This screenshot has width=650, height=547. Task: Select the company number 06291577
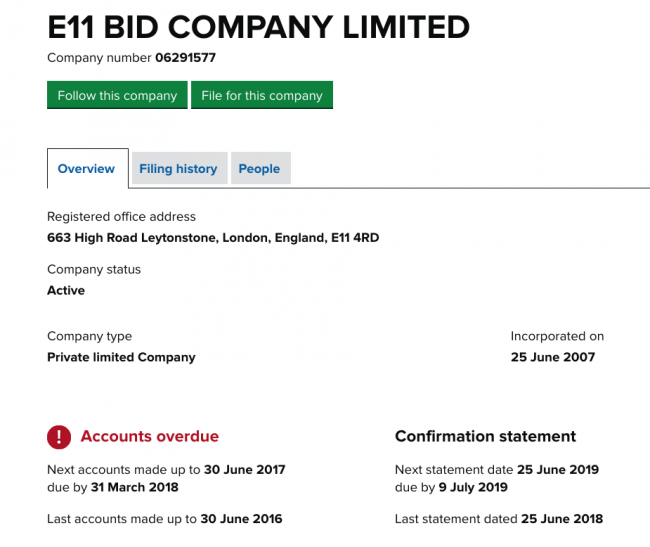(x=186, y=58)
